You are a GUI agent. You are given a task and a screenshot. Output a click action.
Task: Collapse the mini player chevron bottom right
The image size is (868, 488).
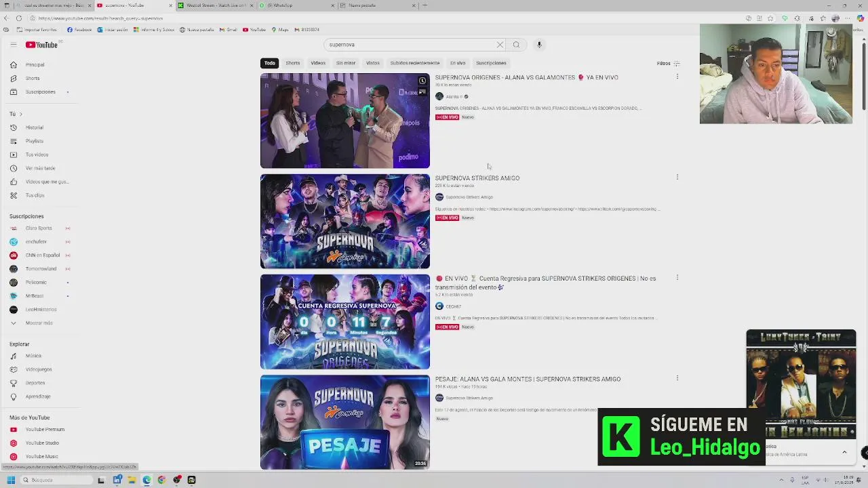(844, 452)
